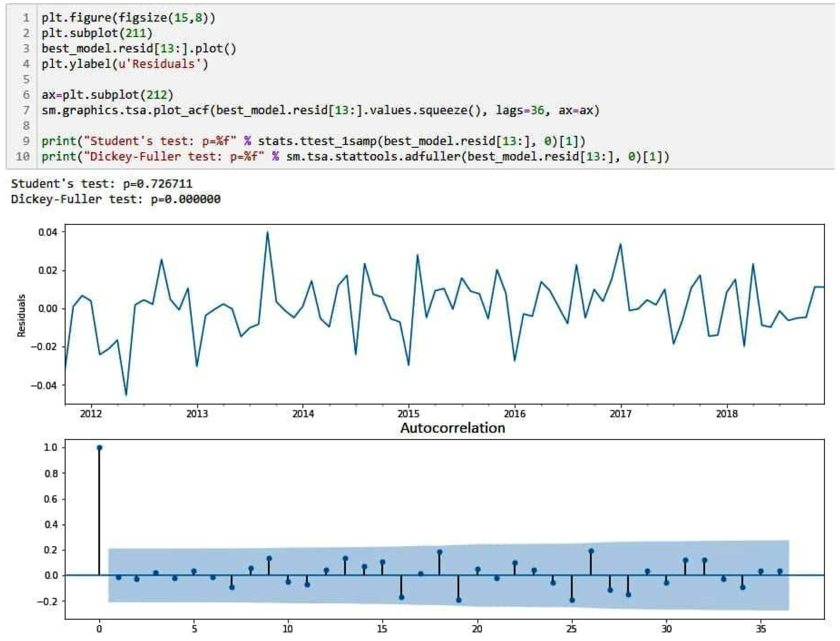840x641 pixels.
Task: Click the 0.04 y-axis tick of residuals plot
Action: (x=47, y=232)
